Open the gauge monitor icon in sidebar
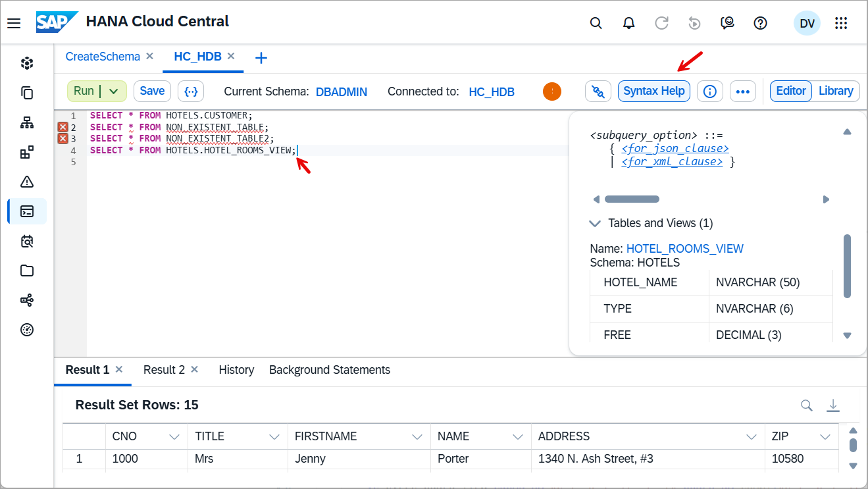The height and width of the screenshot is (489, 868). [27, 330]
